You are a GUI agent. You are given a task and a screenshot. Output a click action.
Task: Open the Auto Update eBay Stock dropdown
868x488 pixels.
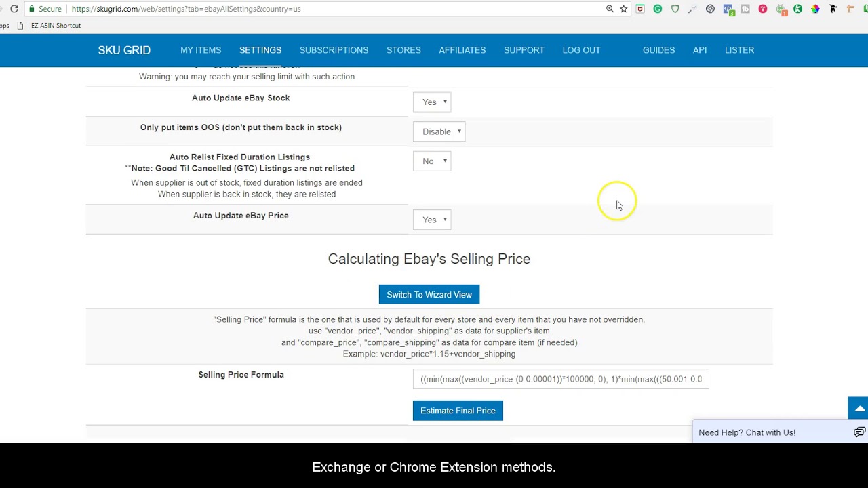point(432,102)
